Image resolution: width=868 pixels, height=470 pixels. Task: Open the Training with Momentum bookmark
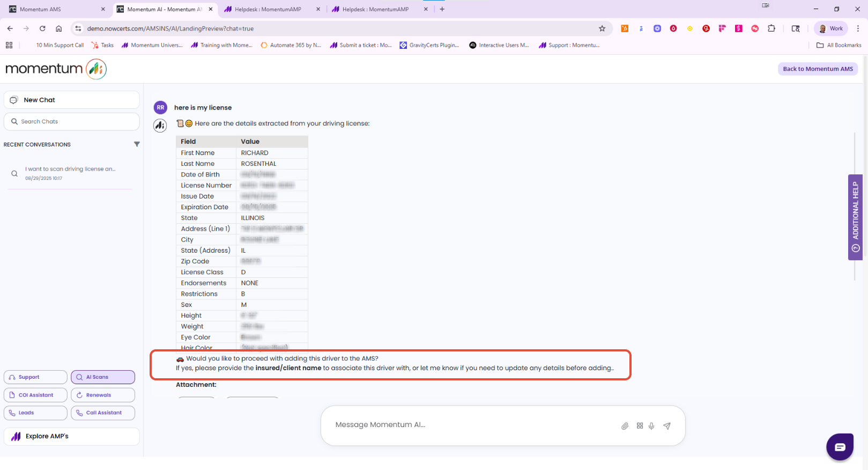tap(221, 45)
